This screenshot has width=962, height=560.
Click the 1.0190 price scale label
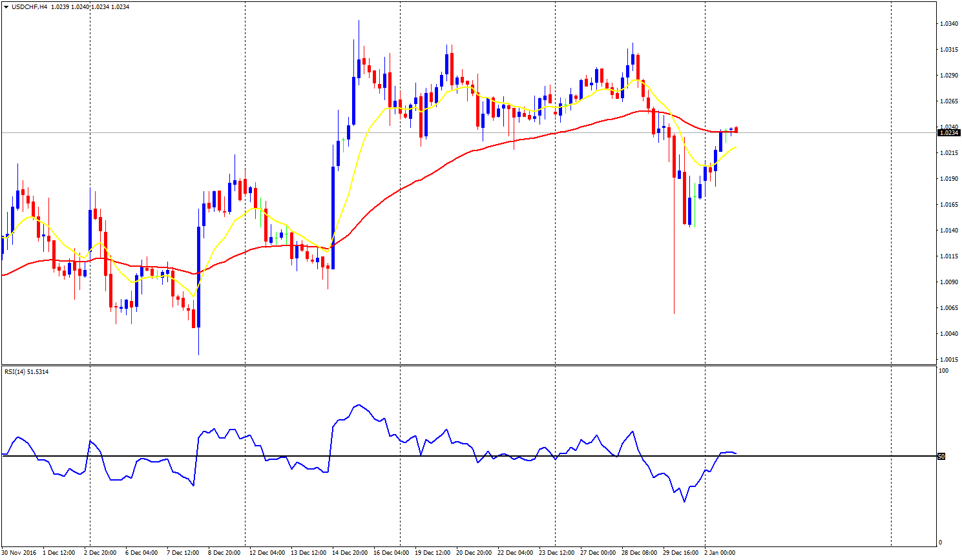click(948, 179)
